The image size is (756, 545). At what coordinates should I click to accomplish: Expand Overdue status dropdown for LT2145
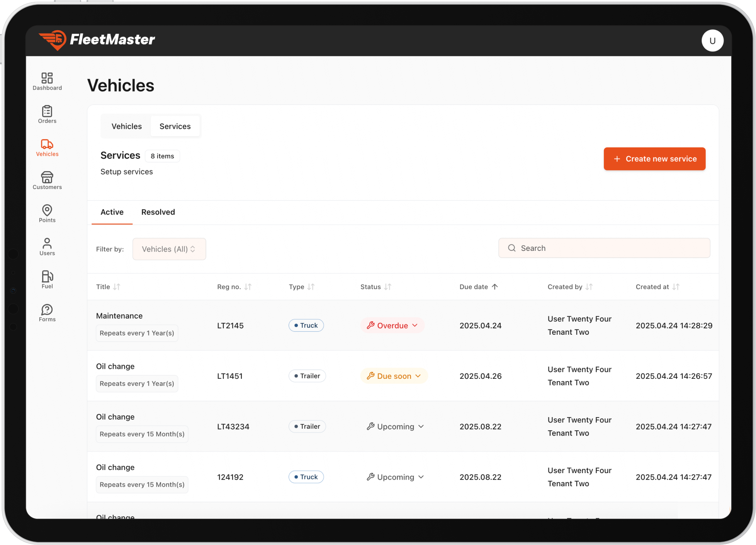392,325
